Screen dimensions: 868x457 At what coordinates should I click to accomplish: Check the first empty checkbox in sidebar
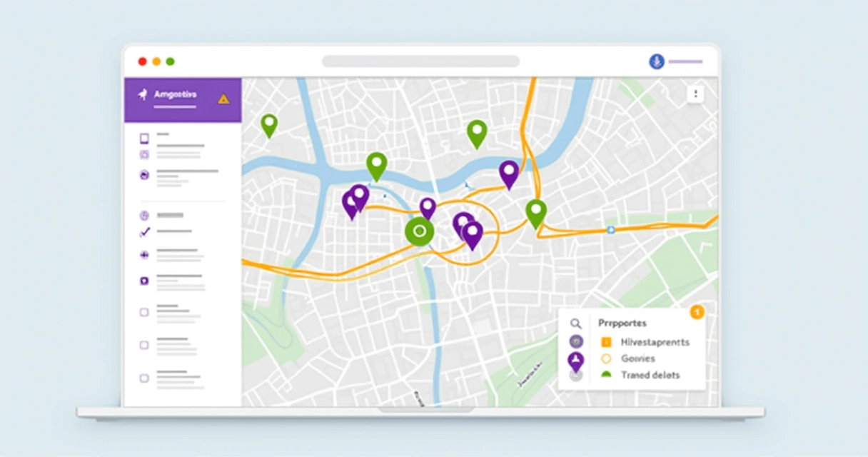[x=144, y=312]
